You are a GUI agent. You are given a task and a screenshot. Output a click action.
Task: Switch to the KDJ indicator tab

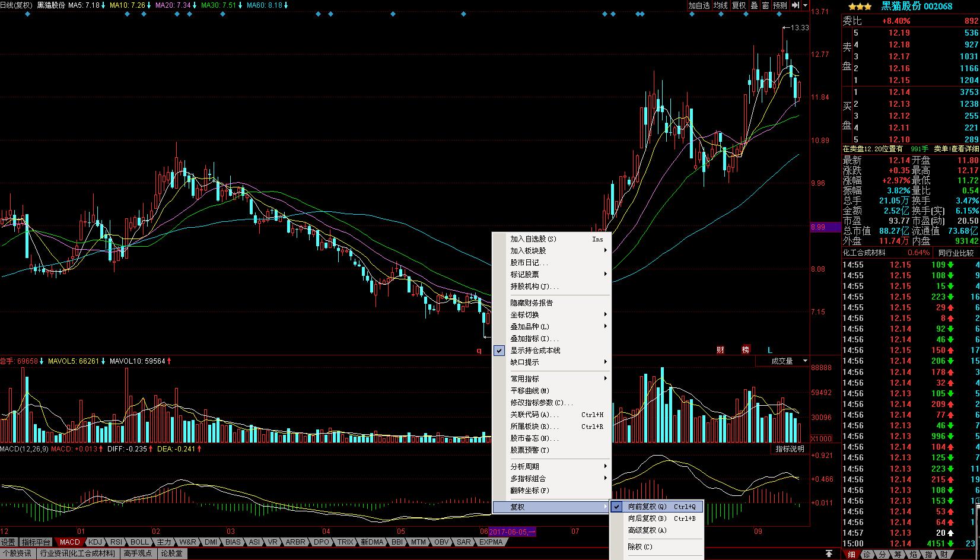tap(95, 542)
